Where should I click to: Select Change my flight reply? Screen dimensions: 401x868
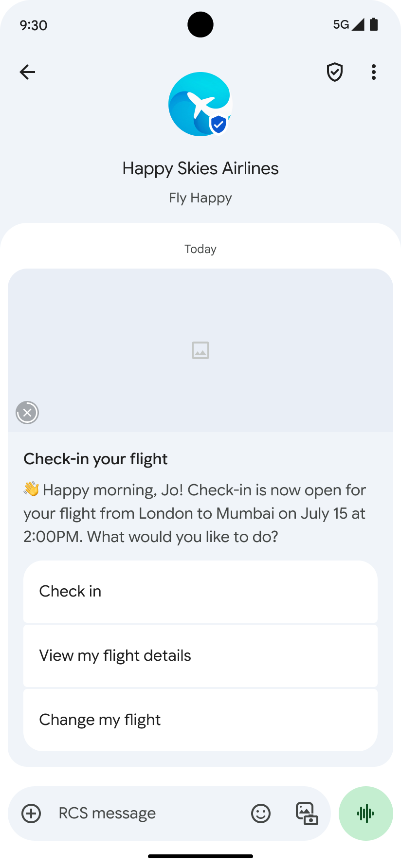200,720
